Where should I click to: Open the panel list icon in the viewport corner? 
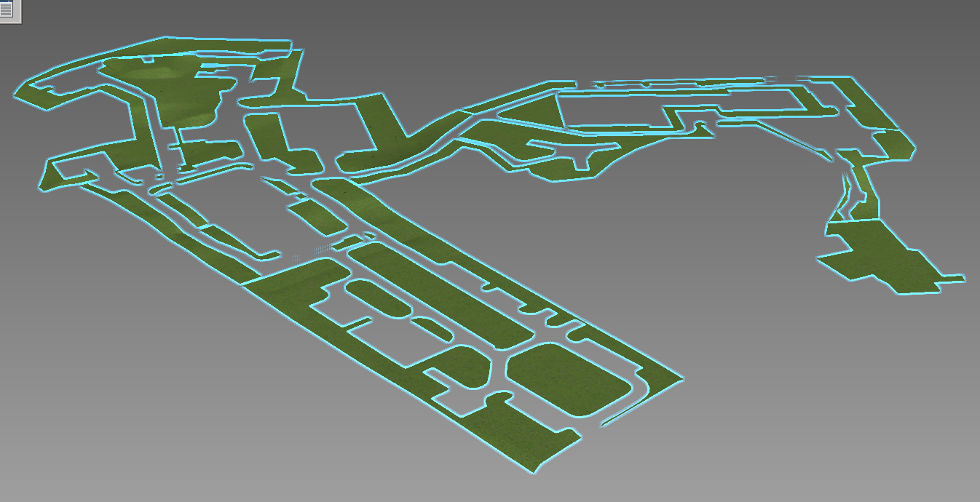click(x=7, y=10)
